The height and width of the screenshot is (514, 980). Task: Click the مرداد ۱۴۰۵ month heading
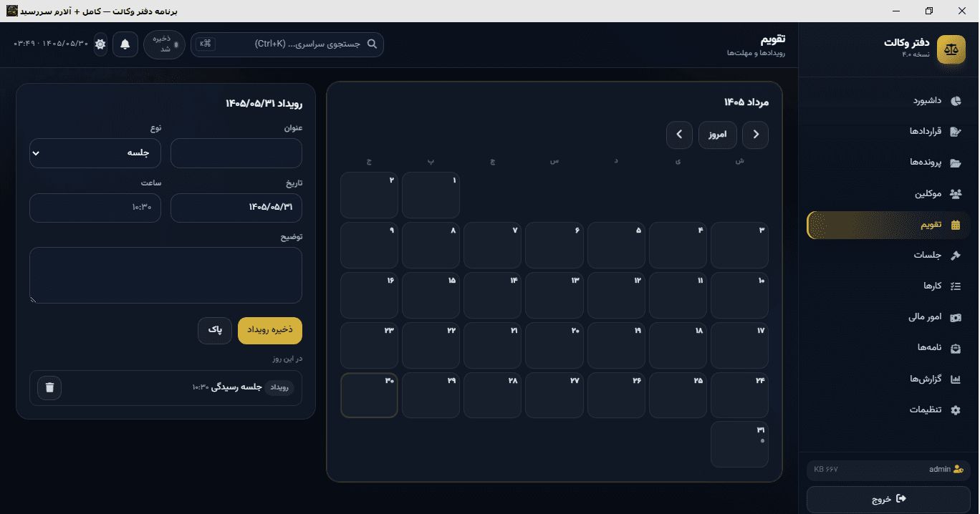[x=746, y=102]
